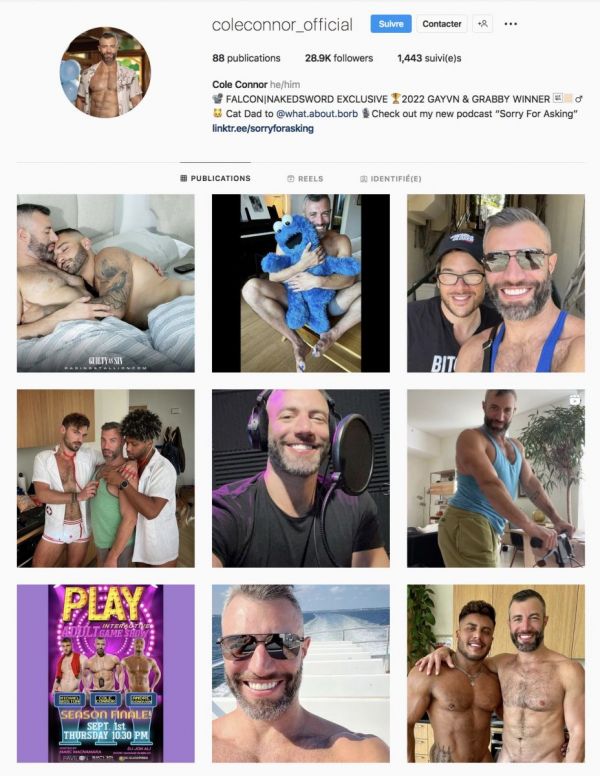Open the podcast microphone selfie post
600x776 pixels.
(300, 478)
